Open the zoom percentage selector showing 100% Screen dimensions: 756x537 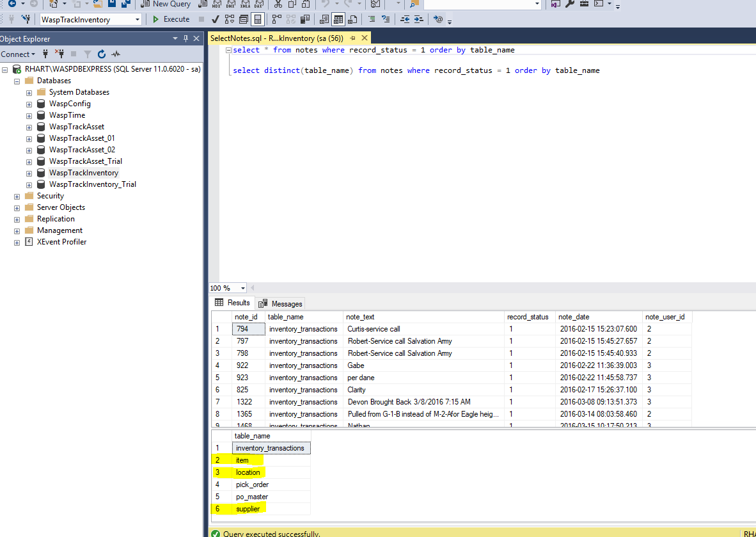click(242, 287)
